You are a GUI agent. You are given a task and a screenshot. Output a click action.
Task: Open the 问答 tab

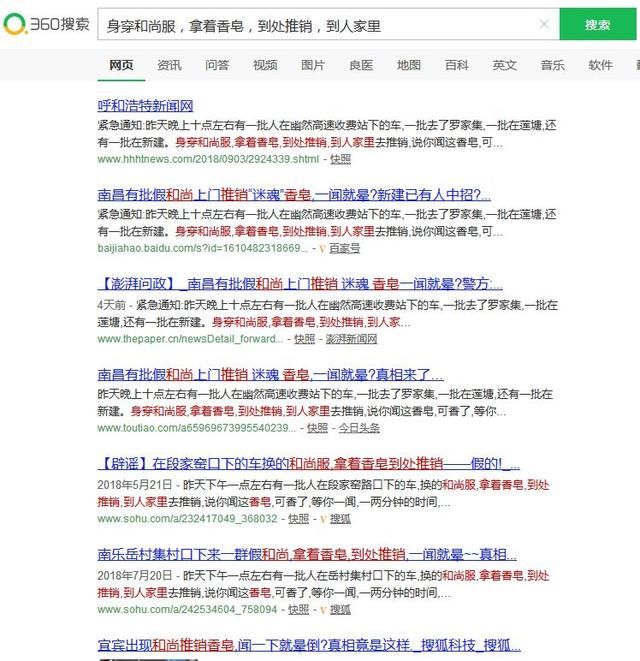217,65
